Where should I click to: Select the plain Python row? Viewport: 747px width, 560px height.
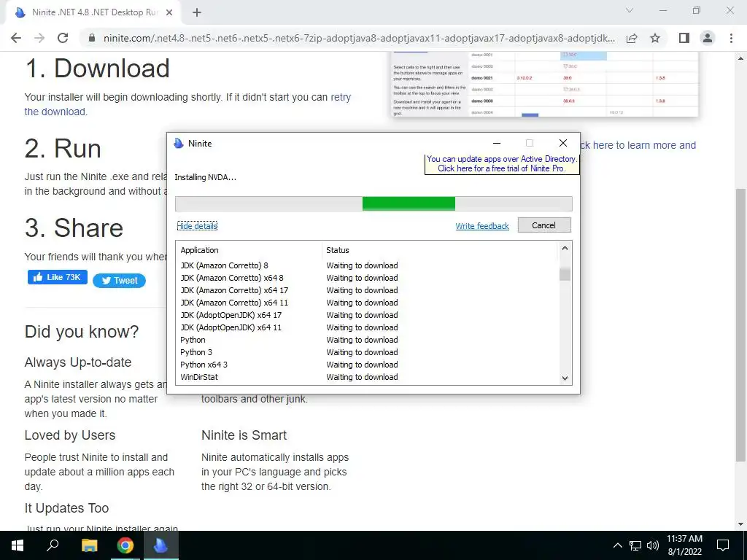pos(367,340)
